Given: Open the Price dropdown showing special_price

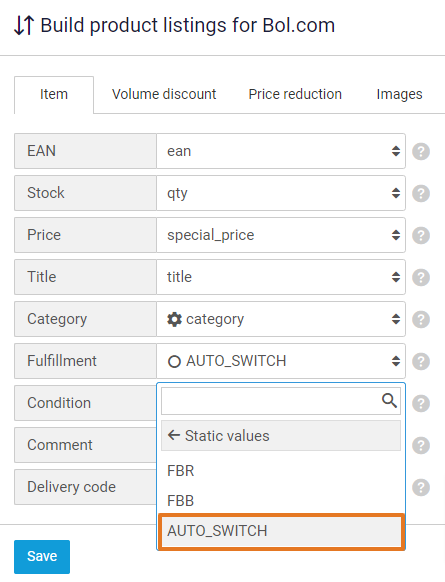Looking at the screenshot, I should 281,235.
